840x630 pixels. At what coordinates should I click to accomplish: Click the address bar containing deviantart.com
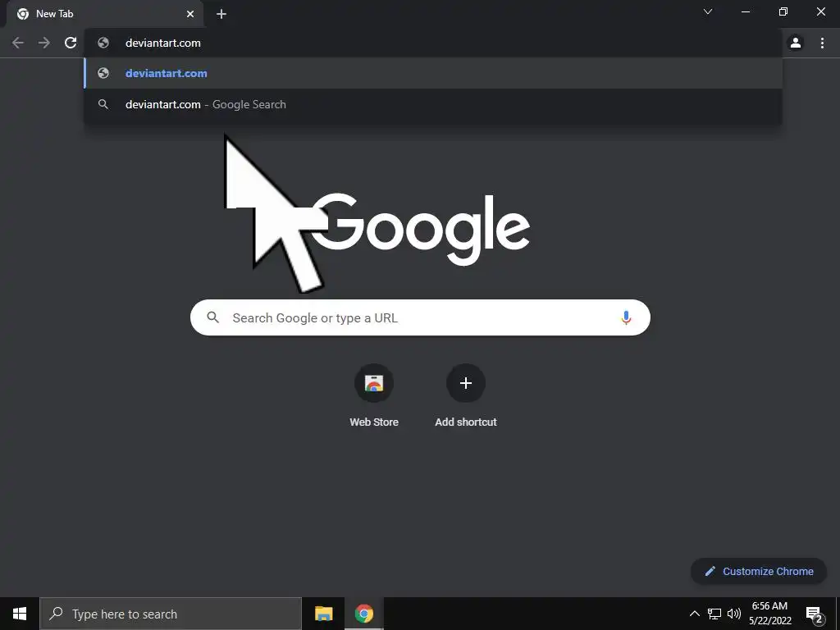(x=433, y=43)
